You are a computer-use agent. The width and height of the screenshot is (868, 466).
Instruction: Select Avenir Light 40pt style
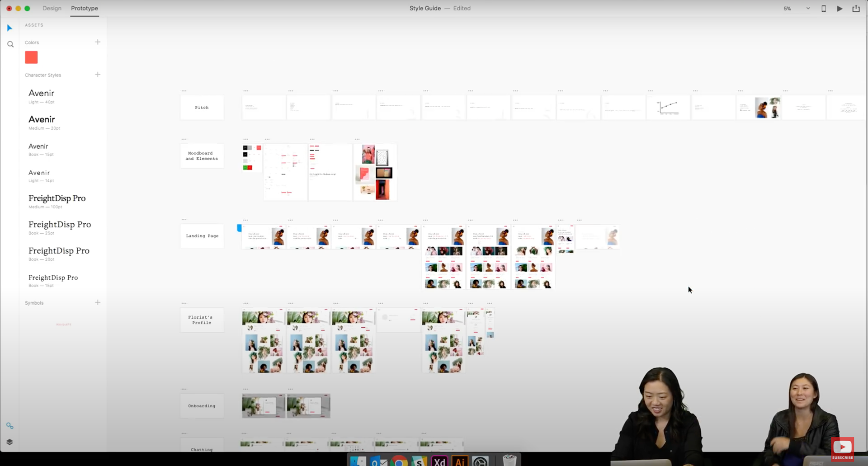(42, 96)
